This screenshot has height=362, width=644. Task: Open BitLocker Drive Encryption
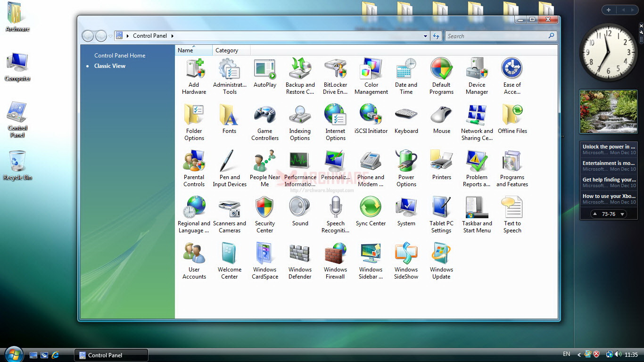(336, 76)
